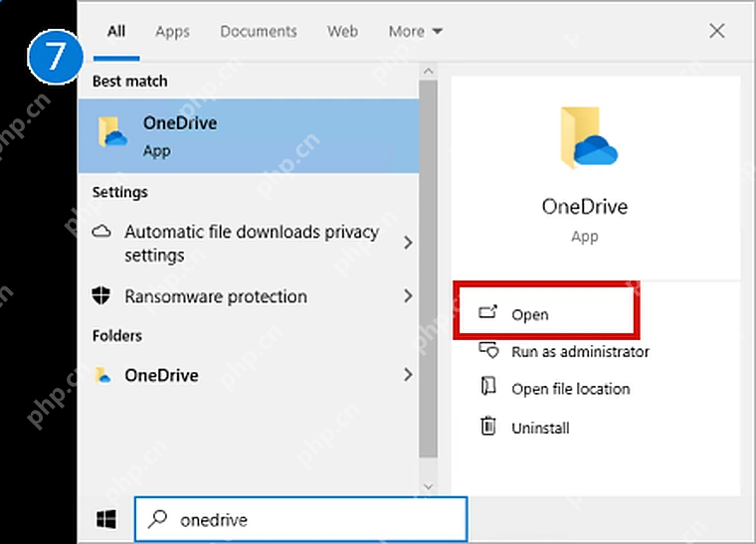Click the results list scrollbar thumb
756x544 pixels.
point(428,269)
